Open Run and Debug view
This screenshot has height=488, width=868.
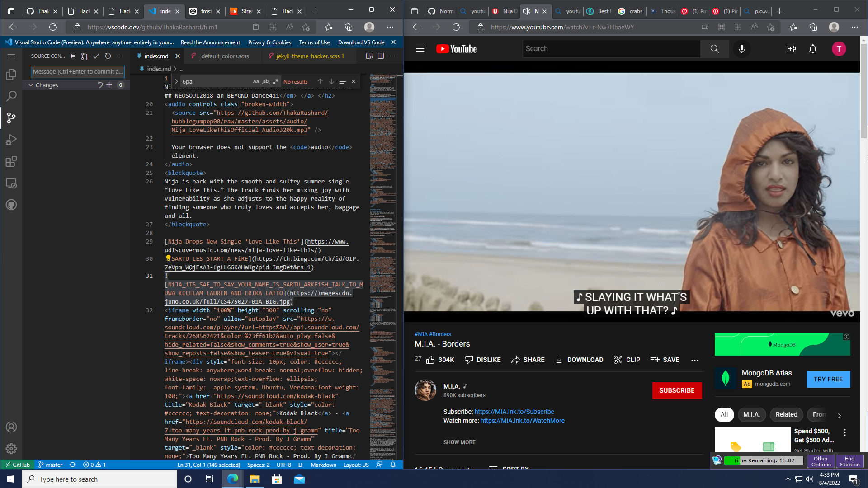tap(11, 140)
